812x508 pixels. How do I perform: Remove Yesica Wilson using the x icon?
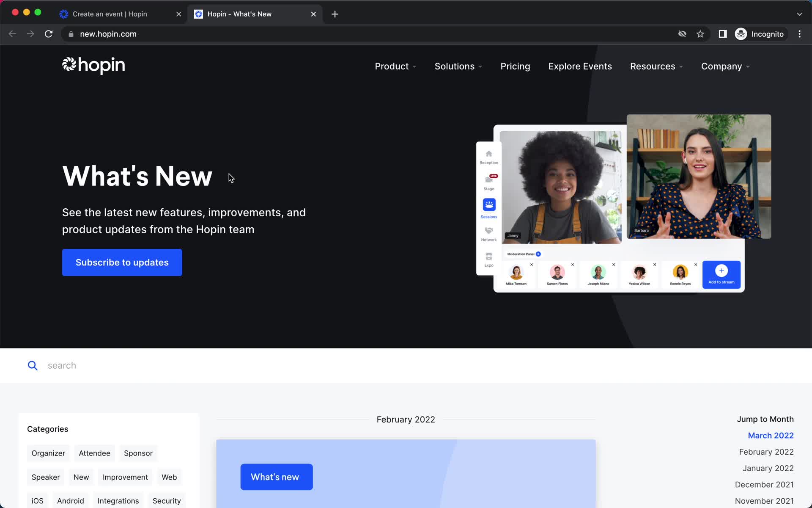655,265
